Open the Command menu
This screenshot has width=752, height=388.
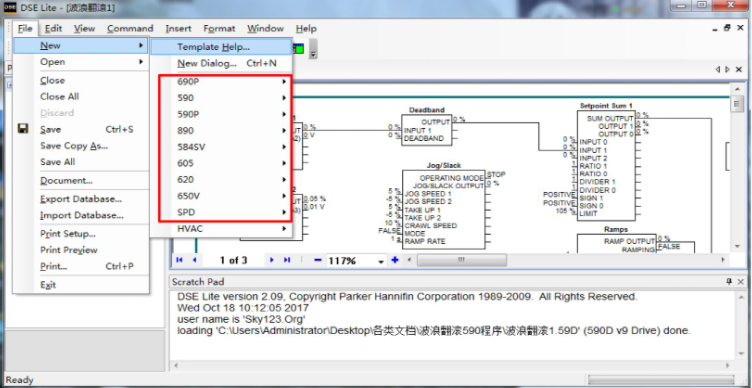click(130, 29)
